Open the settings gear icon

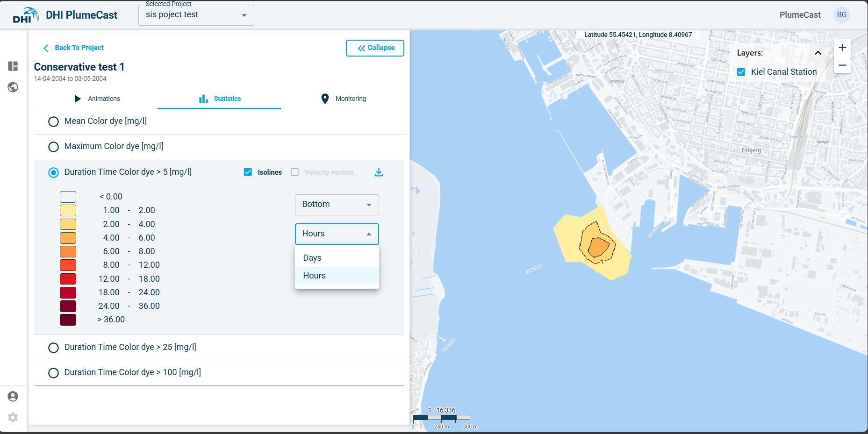13,417
